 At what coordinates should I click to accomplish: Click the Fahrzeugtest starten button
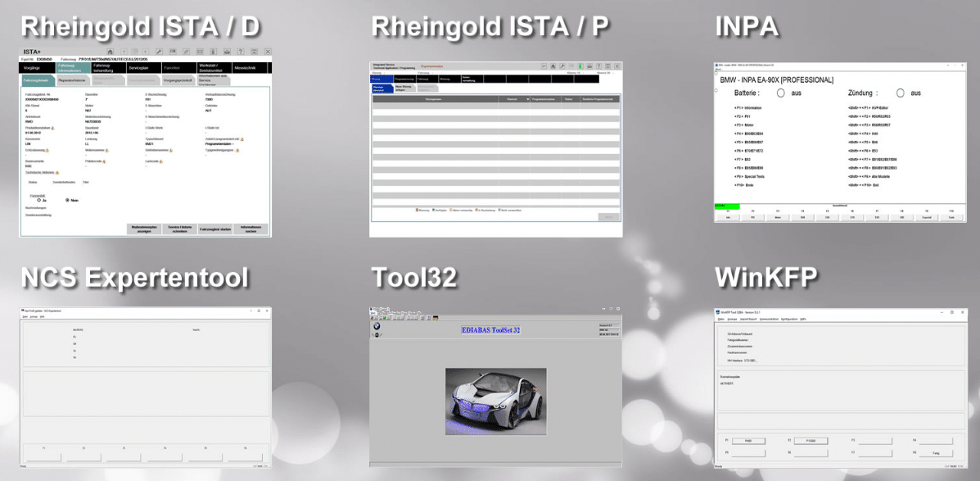tap(215, 229)
